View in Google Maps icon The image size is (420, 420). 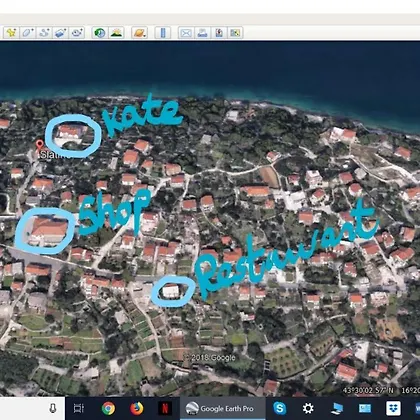coord(235,33)
